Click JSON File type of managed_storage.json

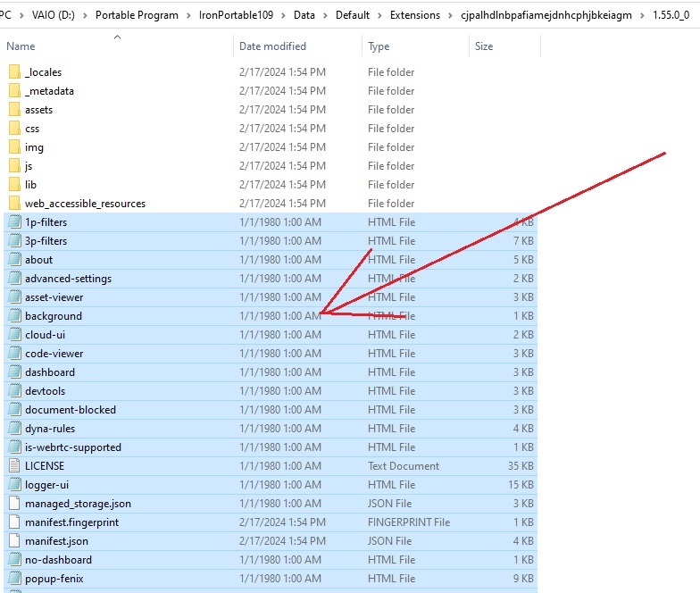tap(389, 504)
